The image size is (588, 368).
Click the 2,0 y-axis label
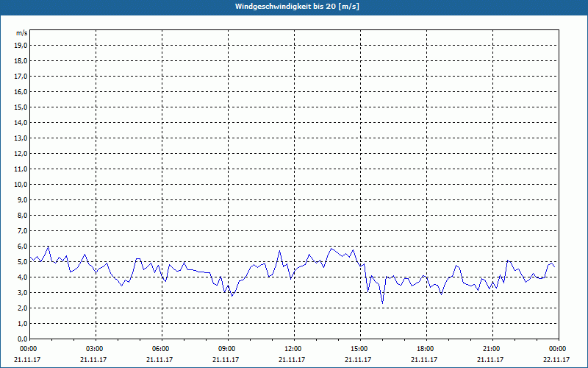tap(22, 308)
